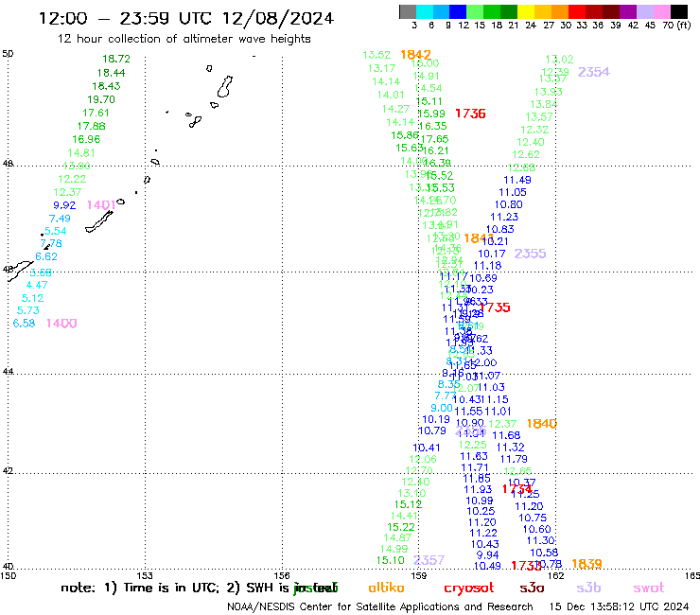Click the wave height value 13.52

click(376, 55)
